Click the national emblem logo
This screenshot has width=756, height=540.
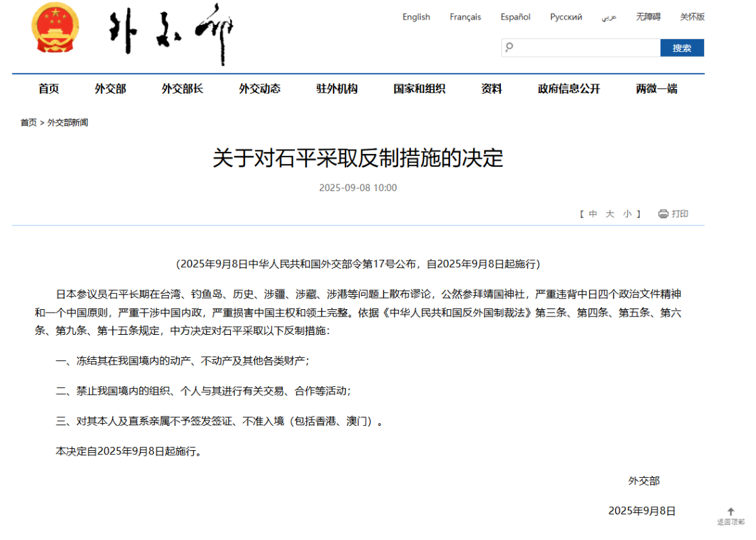55,32
